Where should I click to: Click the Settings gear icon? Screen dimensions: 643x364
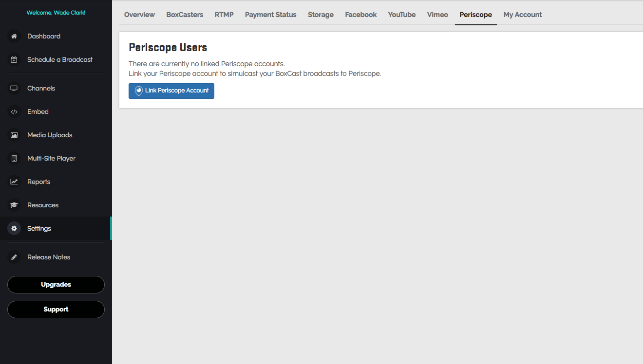click(14, 229)
